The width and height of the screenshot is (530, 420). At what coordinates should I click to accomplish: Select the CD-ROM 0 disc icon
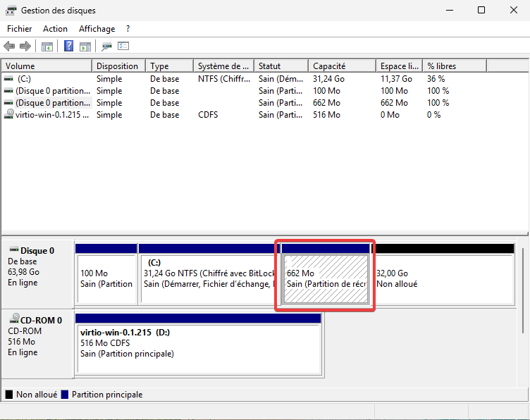coord(13,320)
